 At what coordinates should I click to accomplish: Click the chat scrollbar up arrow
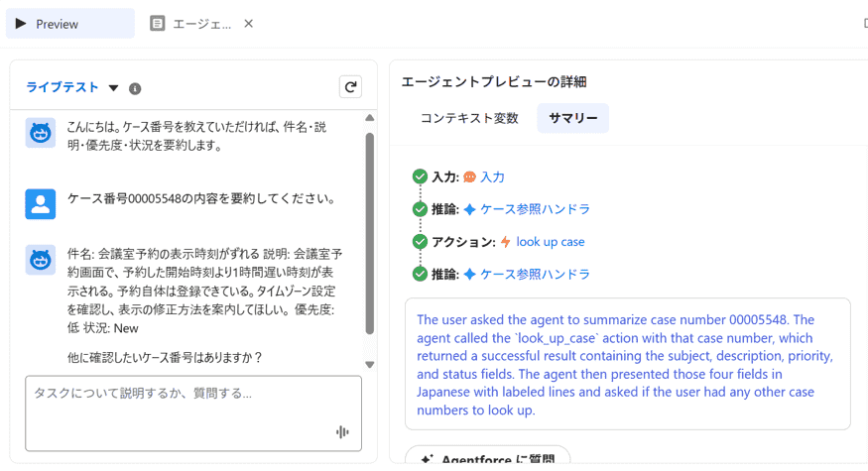[x=370, y=118]
